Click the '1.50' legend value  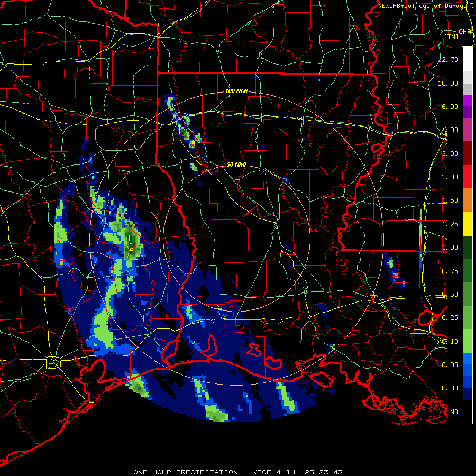coord(450,200)
